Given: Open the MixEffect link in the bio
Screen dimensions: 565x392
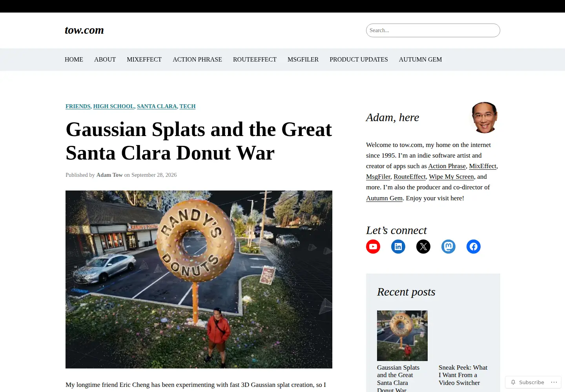Looking at the screenshot, I should point(483,166).
